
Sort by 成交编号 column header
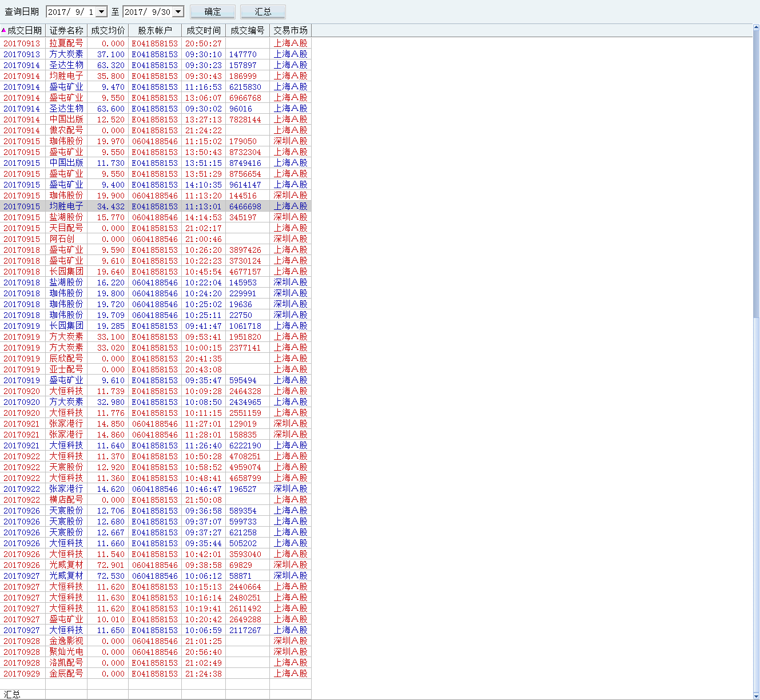coord(248,30)
